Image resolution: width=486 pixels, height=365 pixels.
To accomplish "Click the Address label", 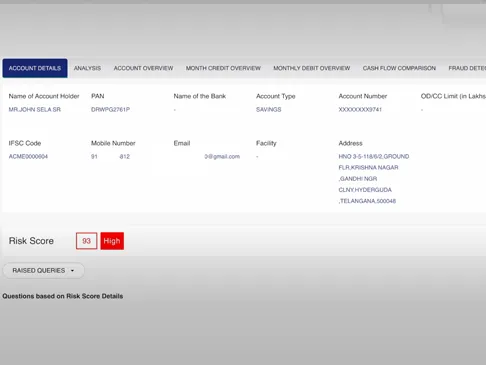I will click(350, 143).
